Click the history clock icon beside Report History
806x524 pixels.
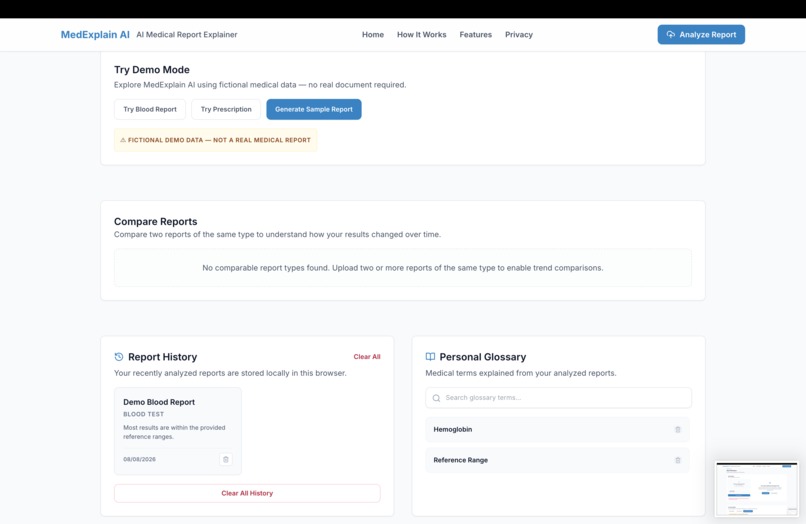[119, 356]
